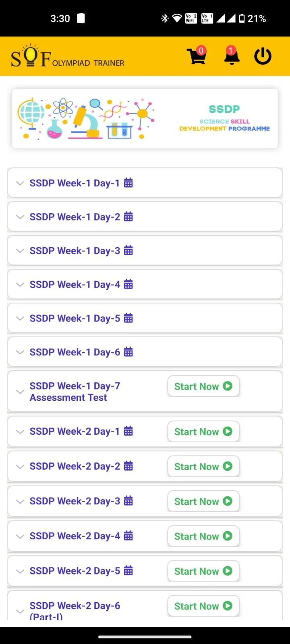290x644 pixels.
Task: Expand Week-1 Day-7 Assessment Test chevron
Action: coord(20,392)
